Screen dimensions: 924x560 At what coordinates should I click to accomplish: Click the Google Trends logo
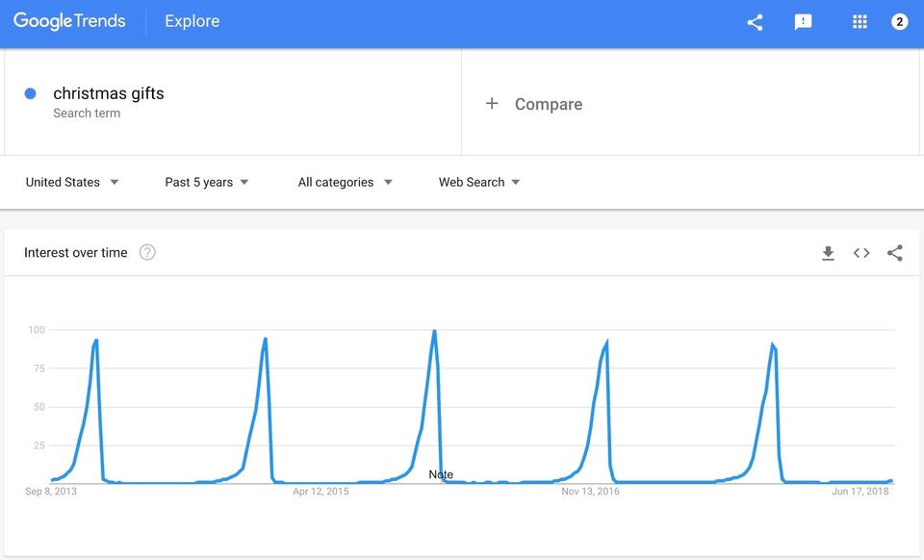69,21
